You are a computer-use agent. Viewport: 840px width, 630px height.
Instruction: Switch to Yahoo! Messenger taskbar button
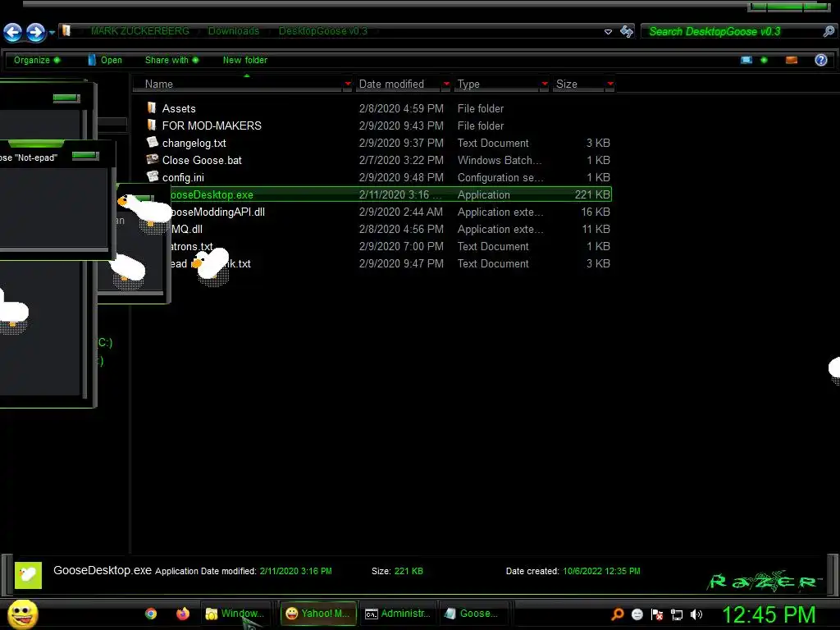point(318,614)
